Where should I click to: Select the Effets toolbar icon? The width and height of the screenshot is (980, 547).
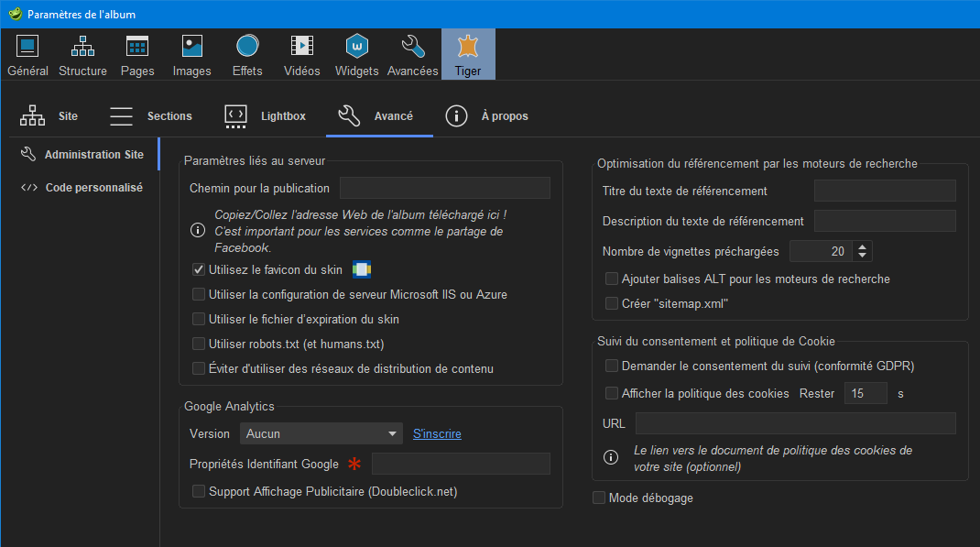click(x=246, y=53)
